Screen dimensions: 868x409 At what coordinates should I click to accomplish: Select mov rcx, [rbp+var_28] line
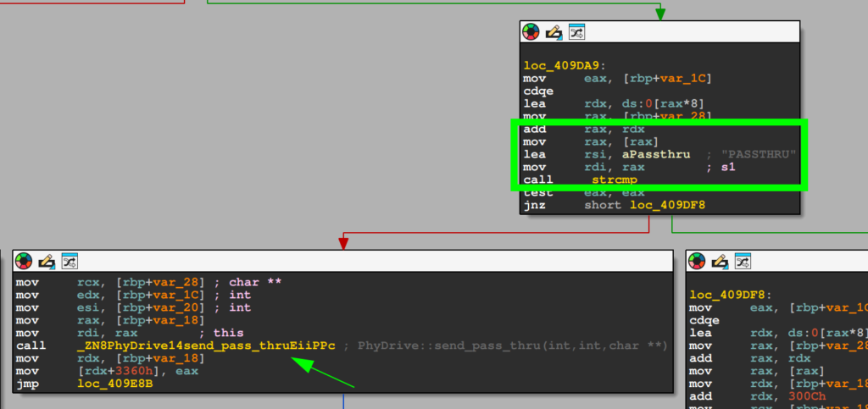click(x=148, y=283)
